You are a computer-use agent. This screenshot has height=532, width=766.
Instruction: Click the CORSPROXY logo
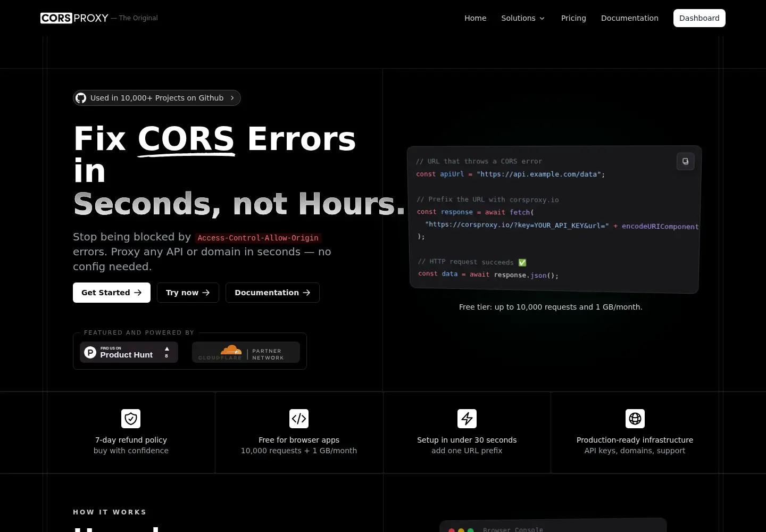pyautogui.click(x=74, y=18)
